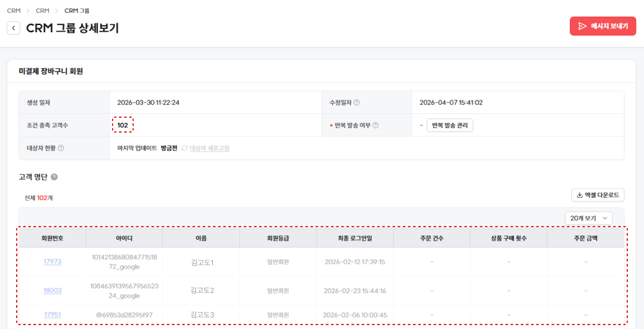Image resolution: width=644 pixels, height=329 pixels.
Task: Click the help icon next to 반복 발송 여부
Action: pyautogui.click(x=375, y=126)
